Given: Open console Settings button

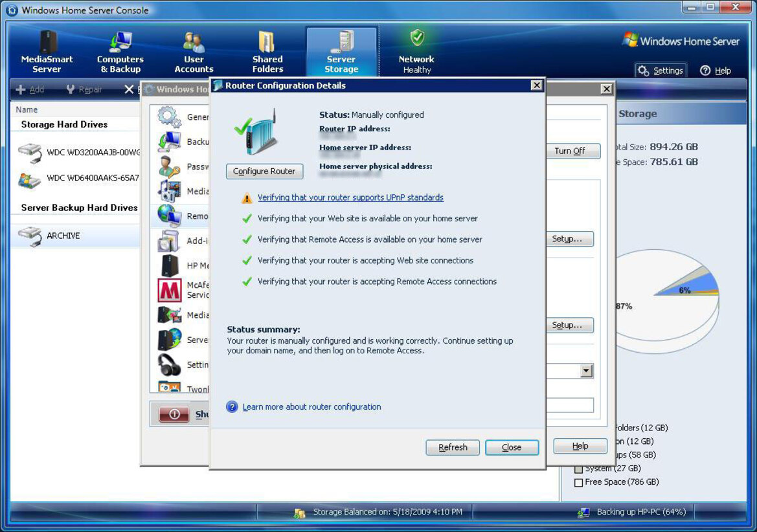Looking at the screenshot, I should [661, 71].
